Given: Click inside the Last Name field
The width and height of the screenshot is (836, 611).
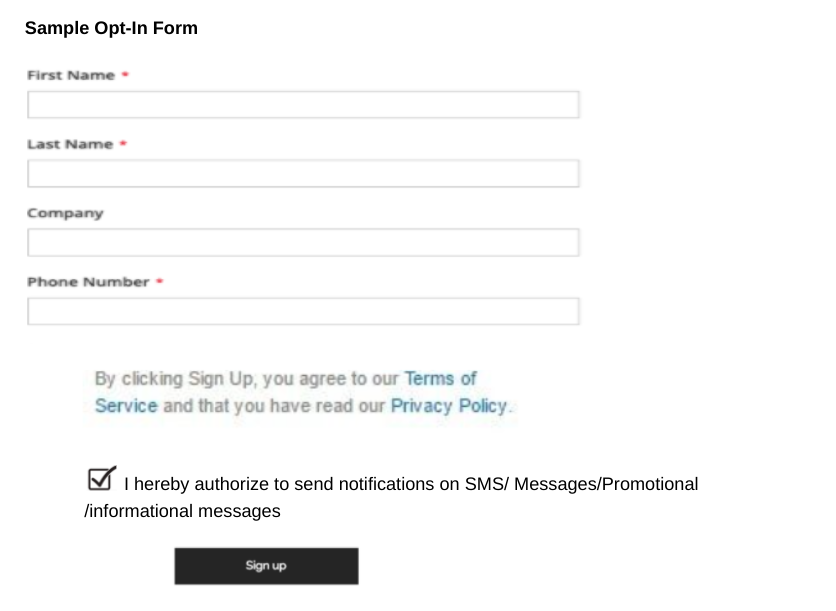Looking at the screenshot, I should pos(303,173).
